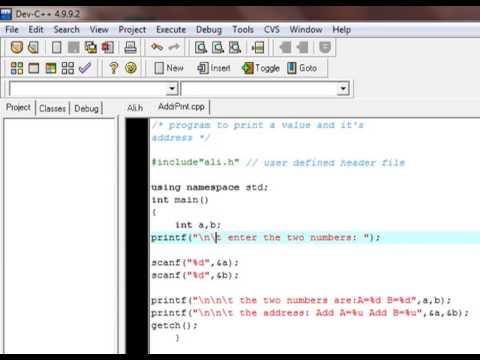
Task: Click the 'the address: Add A' printf line
Action: [310, 313]
